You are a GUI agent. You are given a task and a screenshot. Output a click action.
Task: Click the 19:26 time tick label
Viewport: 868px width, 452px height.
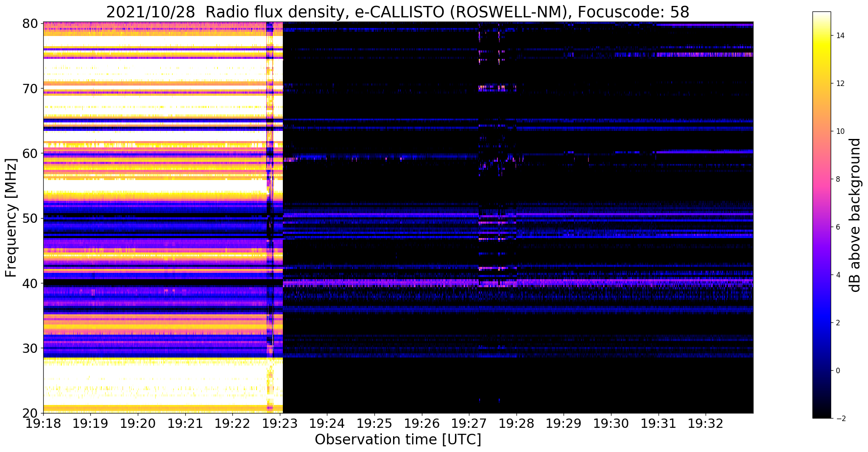[422, 423]
